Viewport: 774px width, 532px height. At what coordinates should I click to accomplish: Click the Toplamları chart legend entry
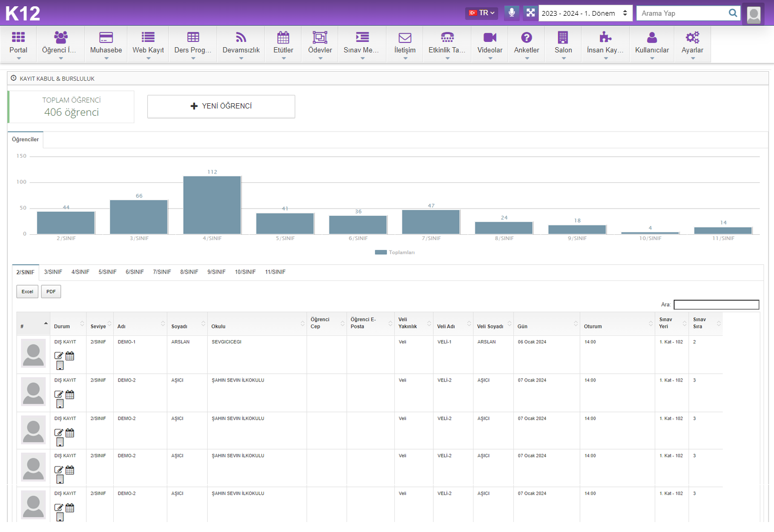click(x=395, y=253)
